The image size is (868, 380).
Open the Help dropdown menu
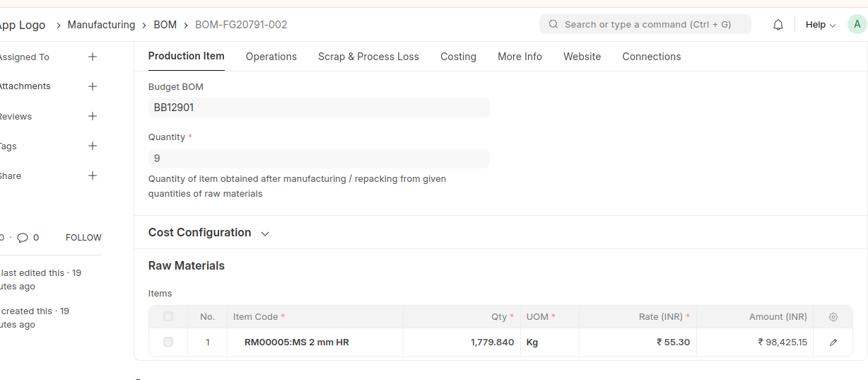pos(820,25)
